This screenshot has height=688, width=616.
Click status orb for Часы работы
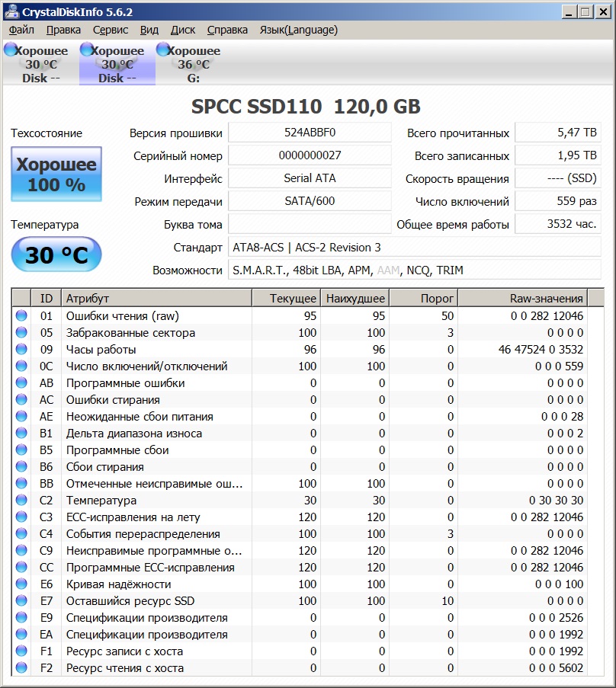[21, 349]
